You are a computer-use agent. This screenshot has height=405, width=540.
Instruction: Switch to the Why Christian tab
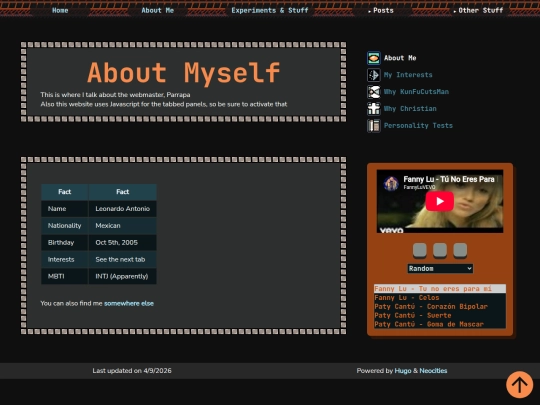[x=410, y=108]
